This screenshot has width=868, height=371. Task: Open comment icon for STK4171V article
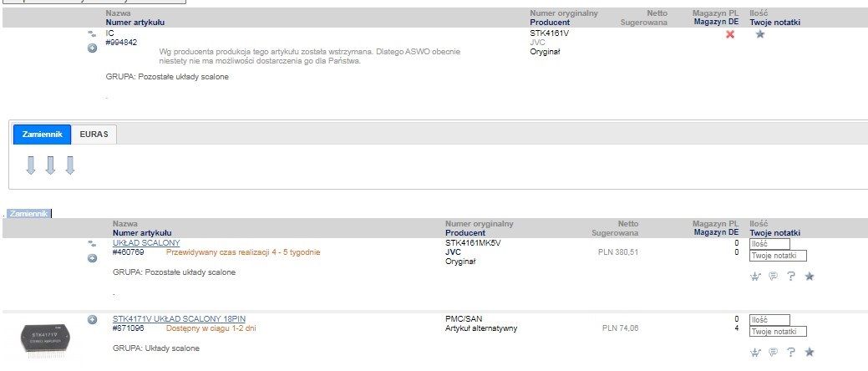pyautogui.click(x=774, y=353)
